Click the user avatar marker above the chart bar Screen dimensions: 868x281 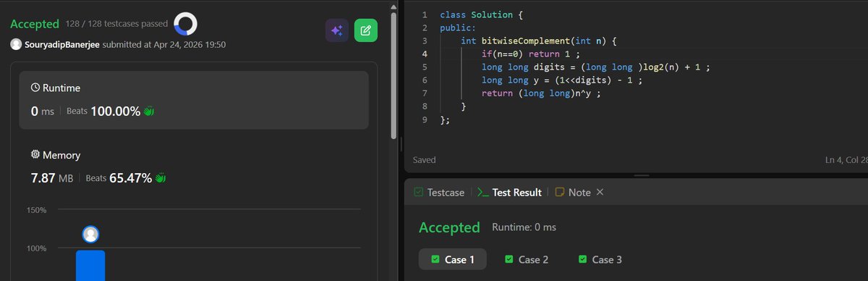coord(90,234)
